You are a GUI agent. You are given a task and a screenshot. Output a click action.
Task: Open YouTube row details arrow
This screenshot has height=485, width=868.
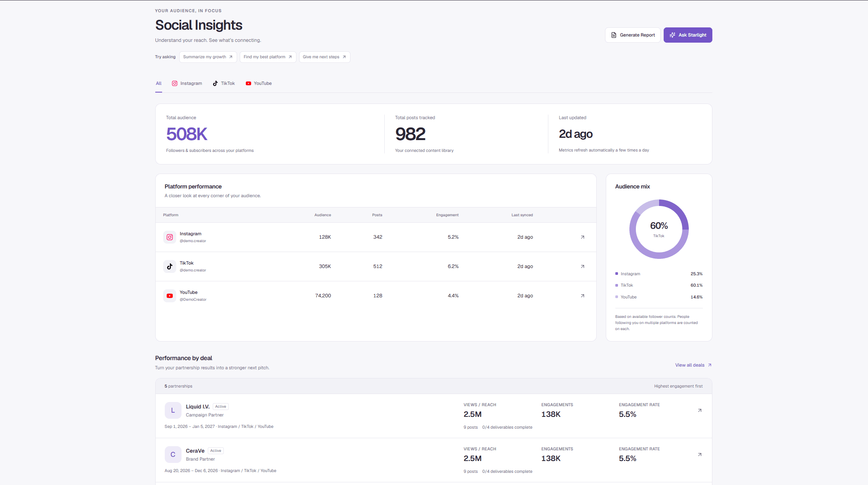582,296
